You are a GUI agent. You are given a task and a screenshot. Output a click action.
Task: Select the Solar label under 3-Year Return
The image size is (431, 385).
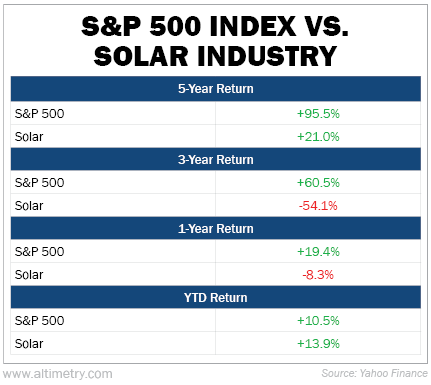(x=29, y=206)
